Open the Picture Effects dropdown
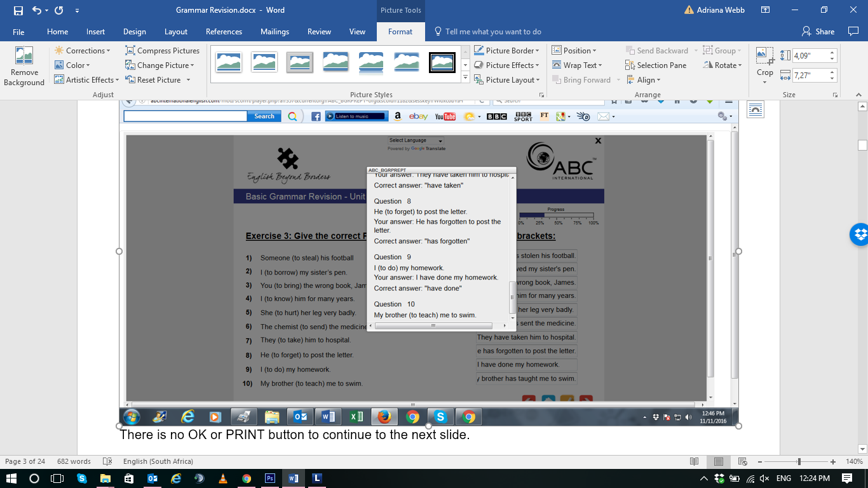 pos(507,65)
